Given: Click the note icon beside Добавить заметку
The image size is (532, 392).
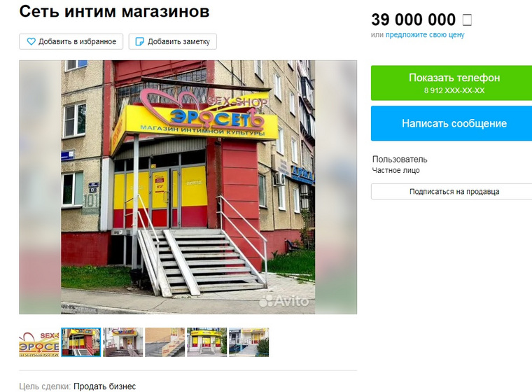Looking at the screenshot, I should pos(139,42).
